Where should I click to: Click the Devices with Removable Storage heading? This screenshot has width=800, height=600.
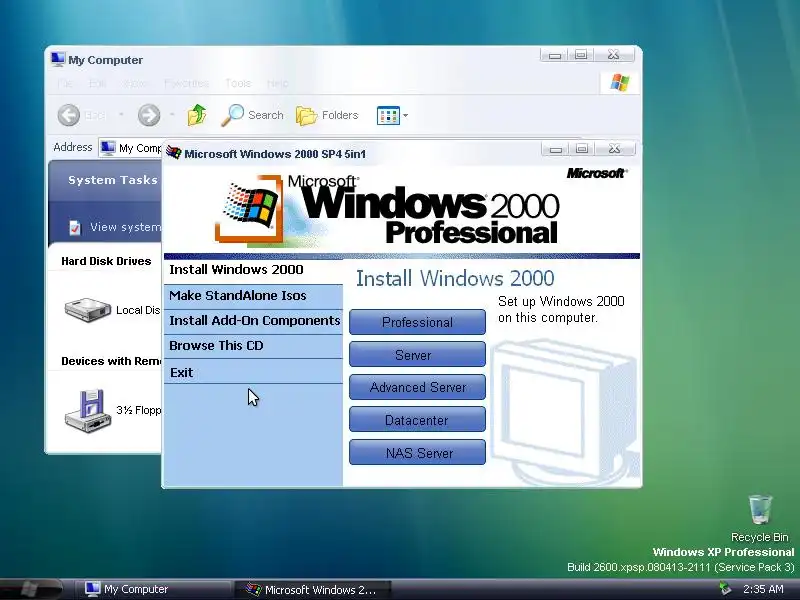[111, 361]
